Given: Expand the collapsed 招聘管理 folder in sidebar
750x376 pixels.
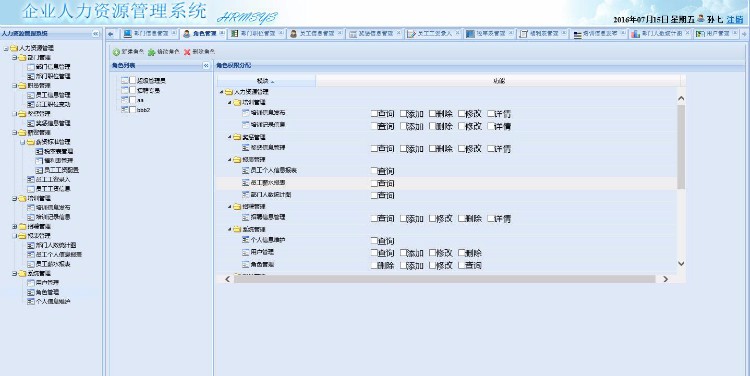Looking at the screenshot, I should (15, 227).
